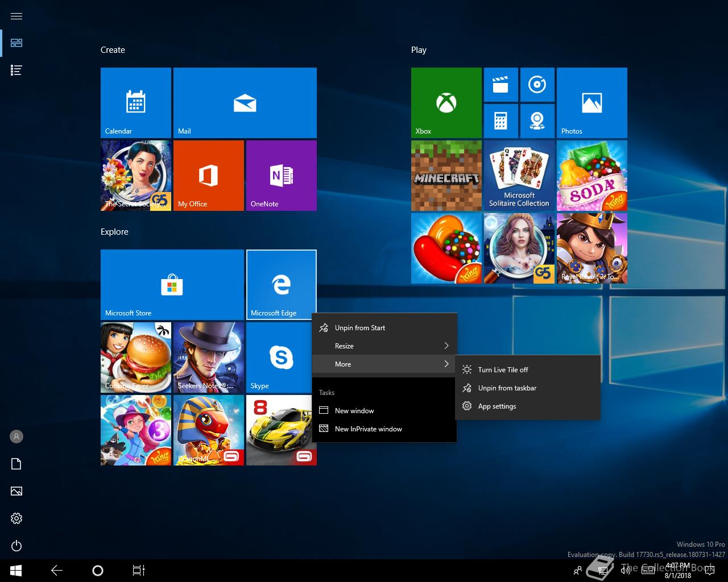Viewport: 728px width, 582px height.
Task: Open the user account menu
Action: coord(16,436)
